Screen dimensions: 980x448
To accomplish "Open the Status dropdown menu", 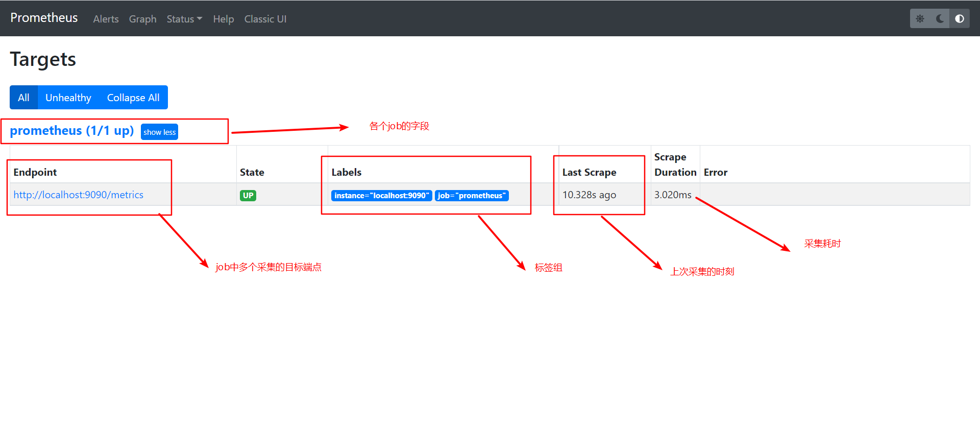I will [184, 19].
